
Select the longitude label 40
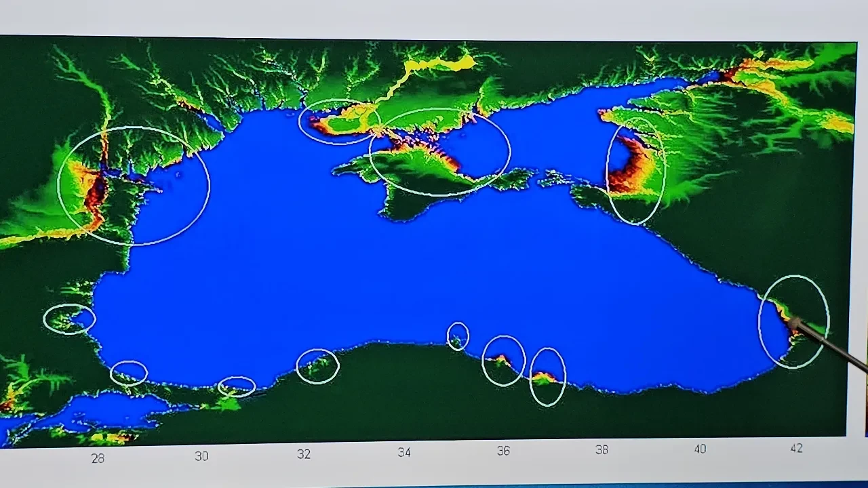700,448
